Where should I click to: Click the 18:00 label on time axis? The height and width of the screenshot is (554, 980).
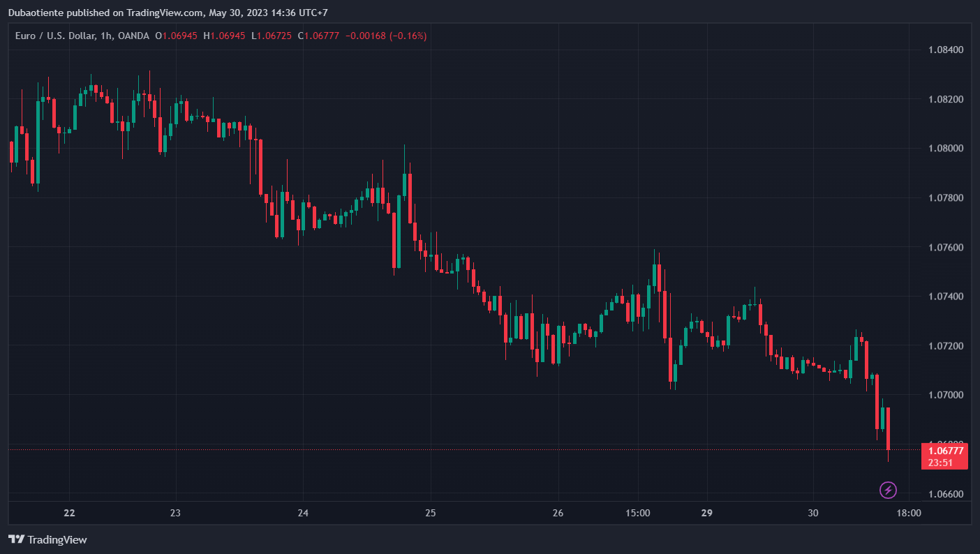click(x=908, y=513)
